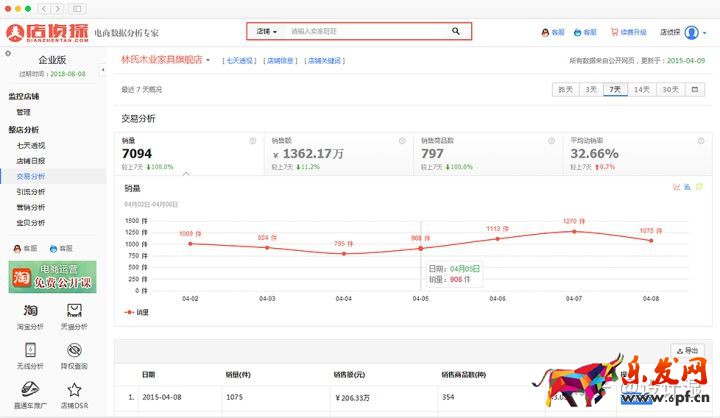Click the seller ID search input field
The image size is (720, 418).
[x=365, y=31]
